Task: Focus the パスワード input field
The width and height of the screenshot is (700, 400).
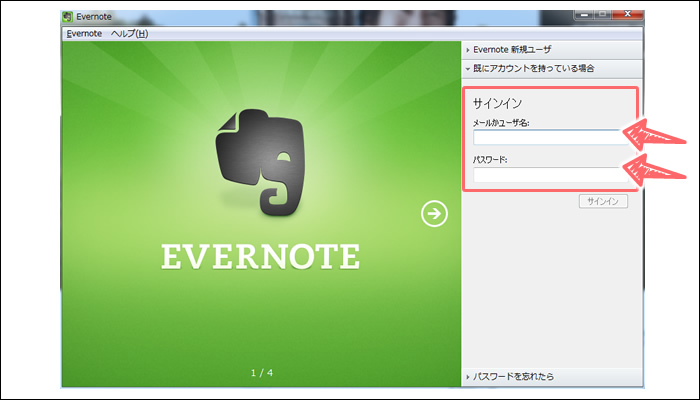Action: coord(551,175)
